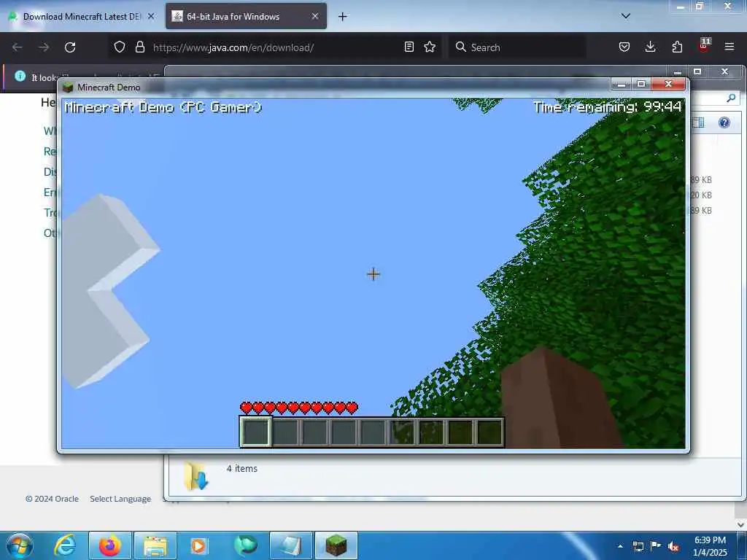Maximize the Minecraft Demo window
Viewport: 747px width, 560px height.
[641, 85]
